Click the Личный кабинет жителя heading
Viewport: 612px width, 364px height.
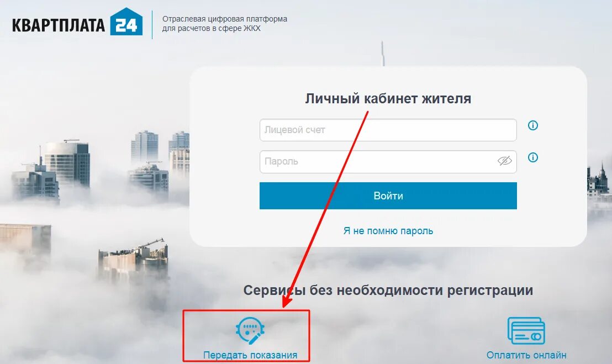tap(388, 98)
